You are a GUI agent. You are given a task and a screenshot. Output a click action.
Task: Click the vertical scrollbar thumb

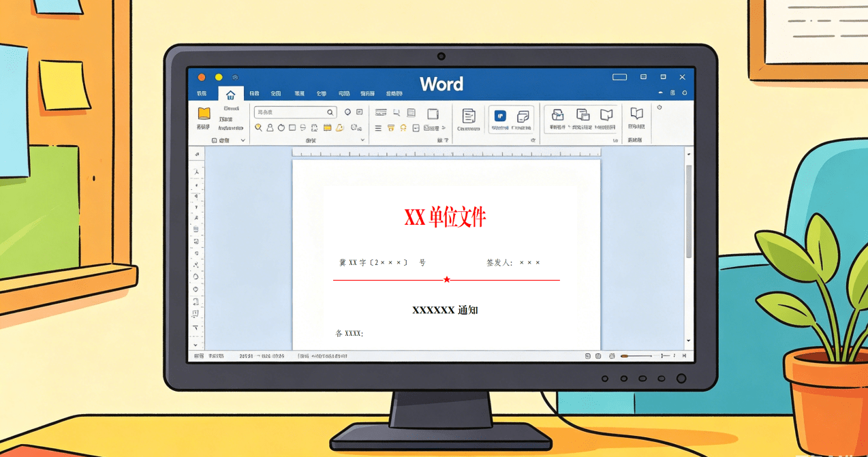[688, 211]
